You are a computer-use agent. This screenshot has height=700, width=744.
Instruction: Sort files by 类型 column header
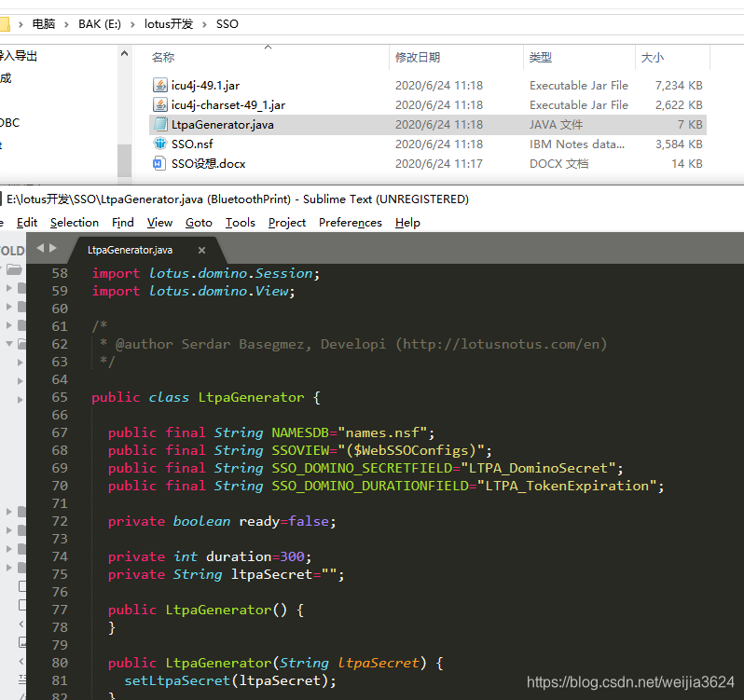click(x=541, y=58)
